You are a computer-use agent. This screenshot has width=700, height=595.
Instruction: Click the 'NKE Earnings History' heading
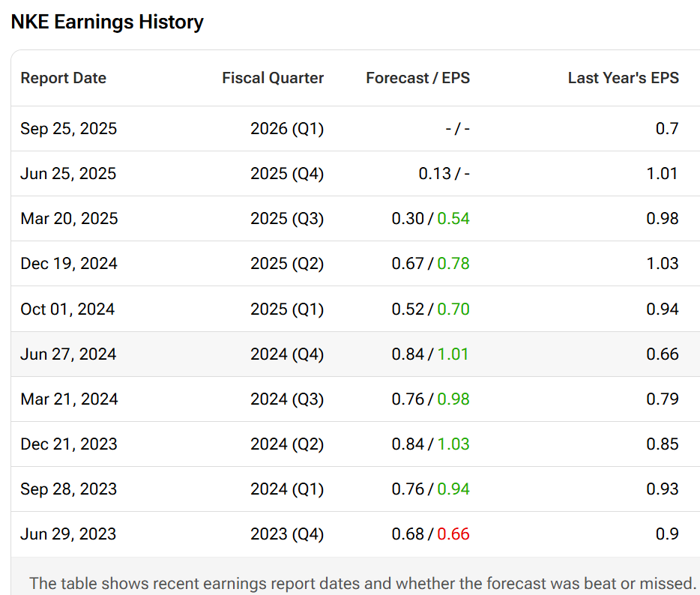pos(107,22)
